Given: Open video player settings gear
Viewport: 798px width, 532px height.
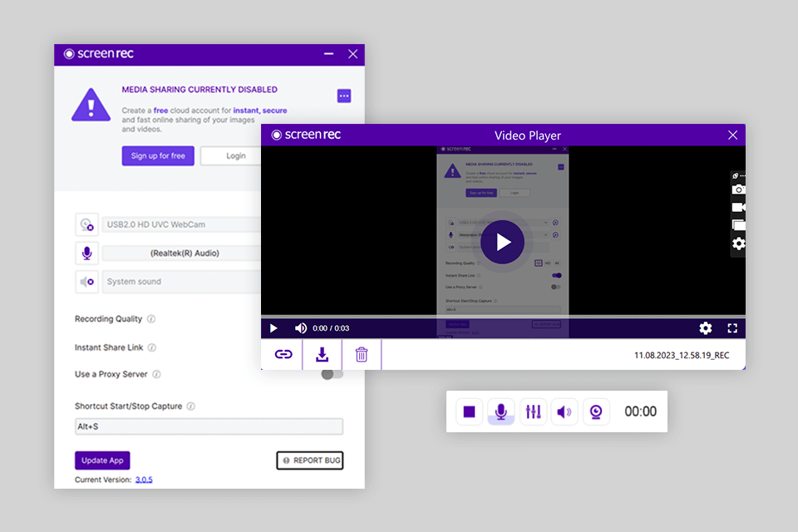Looking at the screenshot, I should pos(706,328).
